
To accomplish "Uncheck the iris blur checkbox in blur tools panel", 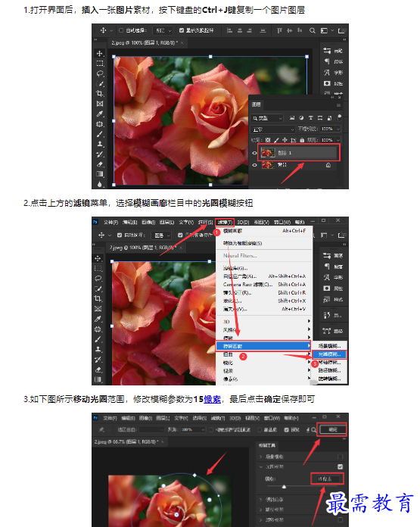I will [340, 466].
